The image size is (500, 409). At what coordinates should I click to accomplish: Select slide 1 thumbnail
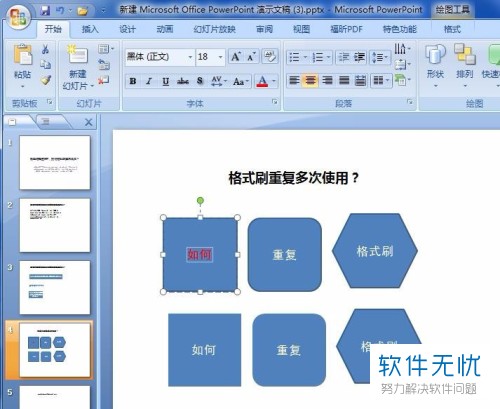coord(55,162)
